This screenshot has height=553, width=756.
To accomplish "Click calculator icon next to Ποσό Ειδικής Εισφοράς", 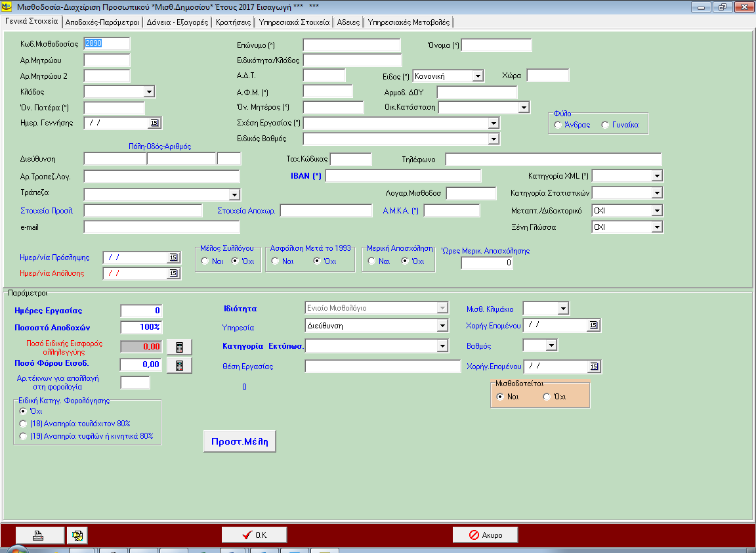I will tap(179, 346).
